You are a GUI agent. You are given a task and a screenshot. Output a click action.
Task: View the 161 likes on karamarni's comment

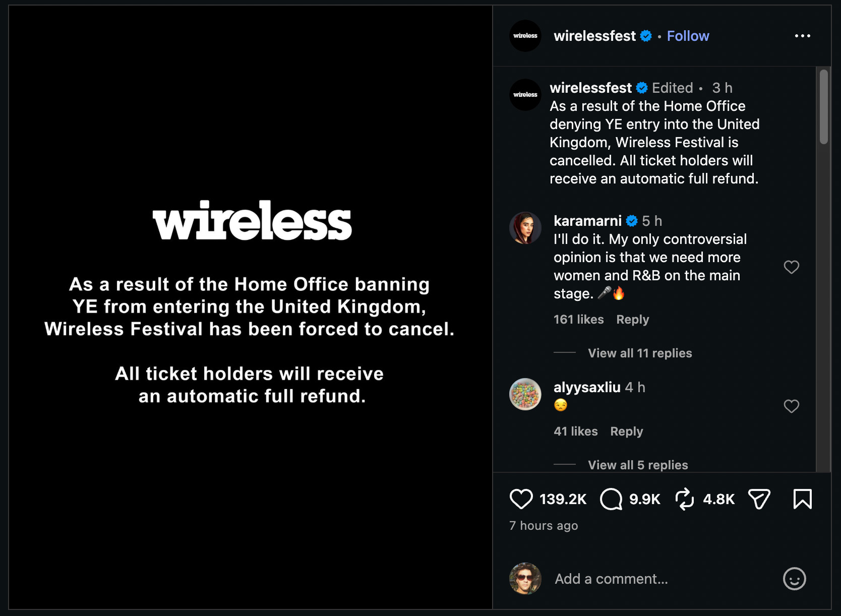[578, 320]
